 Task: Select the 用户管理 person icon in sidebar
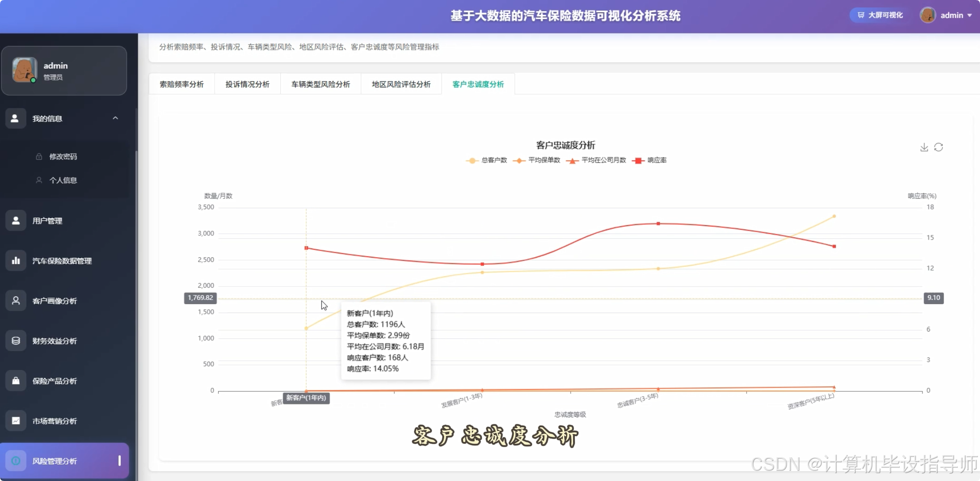coord(15,221)
